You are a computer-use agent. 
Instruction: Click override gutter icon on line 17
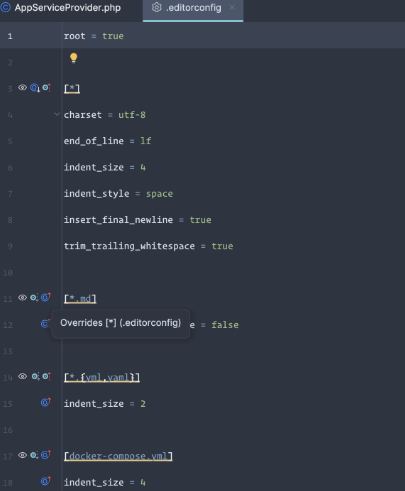(46, 455)
